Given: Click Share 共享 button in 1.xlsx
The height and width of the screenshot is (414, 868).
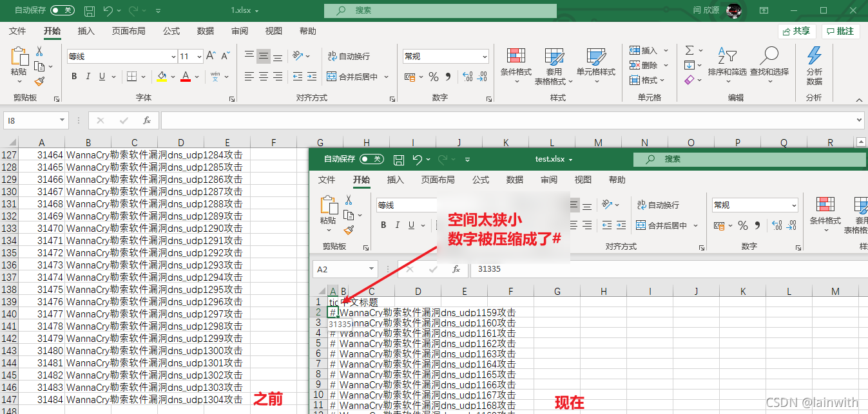Looking at the screenshot, I should [x=797, y=31].
